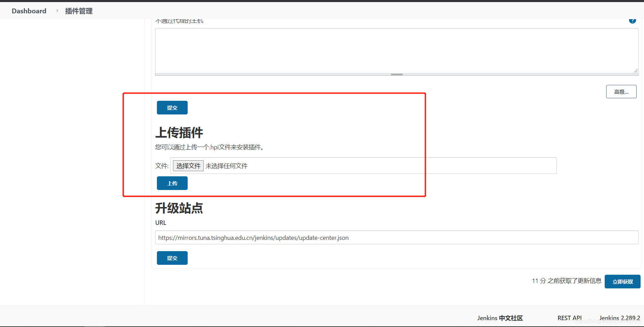Screen dimensions: 644x327
Task: Submit the update site with the bottom 提交 button
Action: click(x=172, y=258)
